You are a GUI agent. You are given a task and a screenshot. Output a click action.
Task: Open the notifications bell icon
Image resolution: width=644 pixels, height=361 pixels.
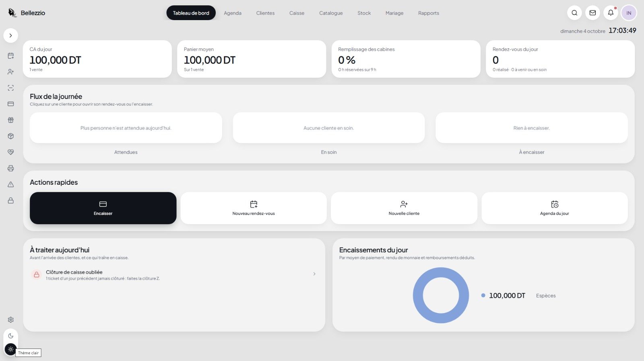(611, 13)
